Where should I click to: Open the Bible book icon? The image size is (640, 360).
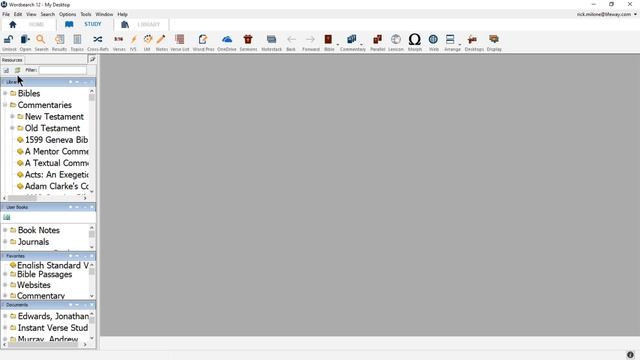[x=328, y=40]
